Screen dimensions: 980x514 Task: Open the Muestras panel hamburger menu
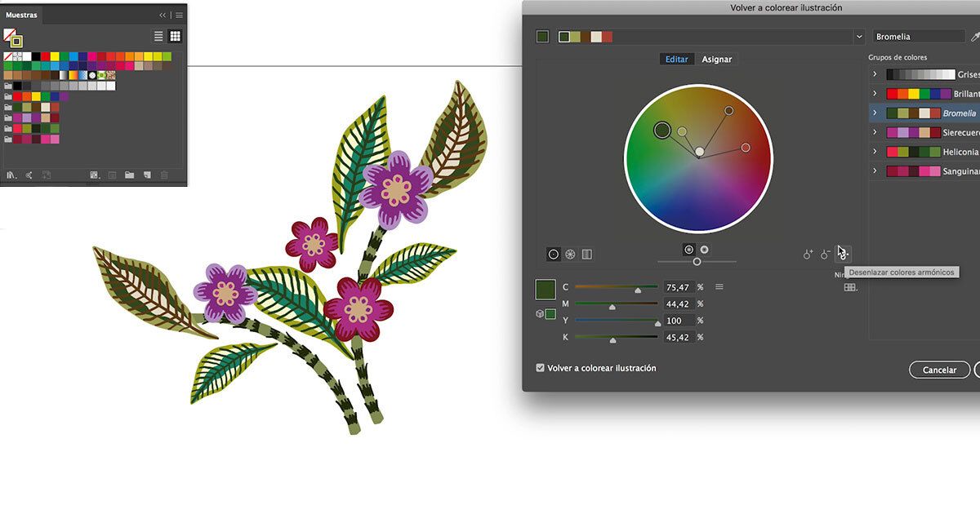click(179, 15)
